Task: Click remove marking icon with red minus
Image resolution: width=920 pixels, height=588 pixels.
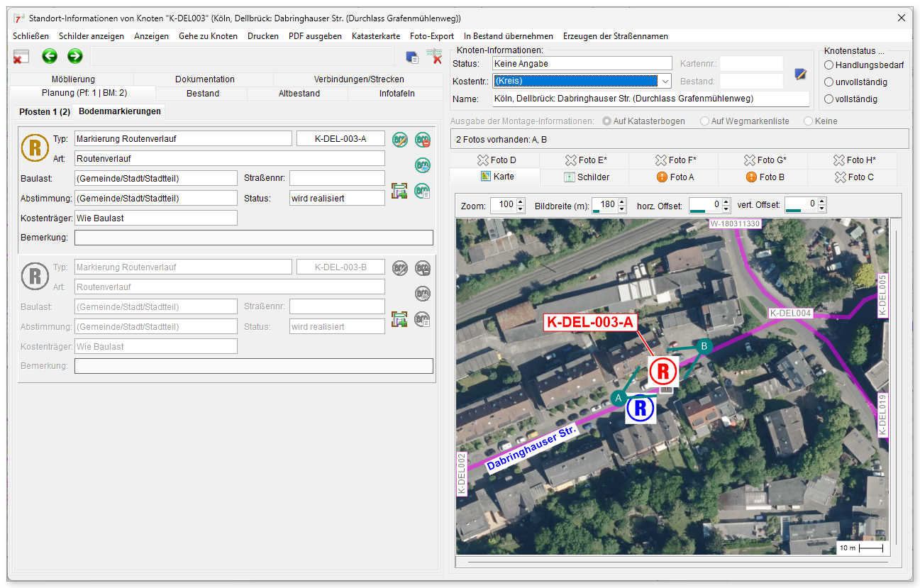Action: click(423, 139)
